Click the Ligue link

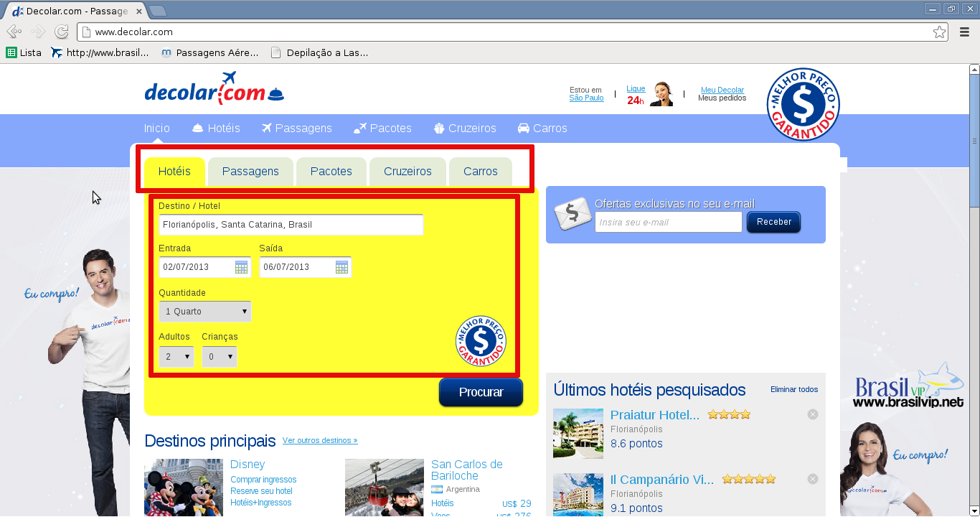(x=636, y=88)
